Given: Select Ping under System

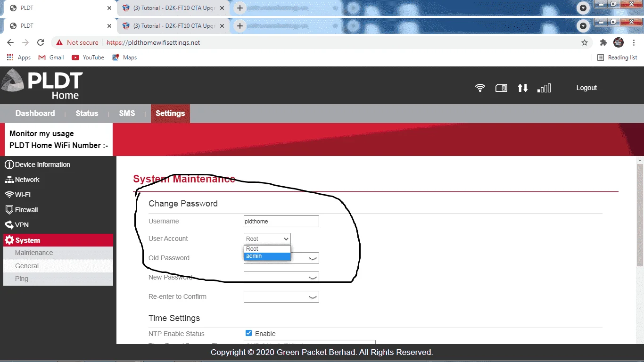Looking at the screenshot, I should [58, 279].
